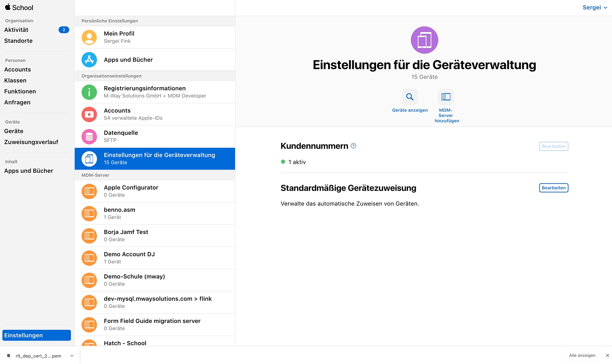Click the 'Sergei Fink' profile subtitle
The image size is (612, 364).
pos(117,41)
